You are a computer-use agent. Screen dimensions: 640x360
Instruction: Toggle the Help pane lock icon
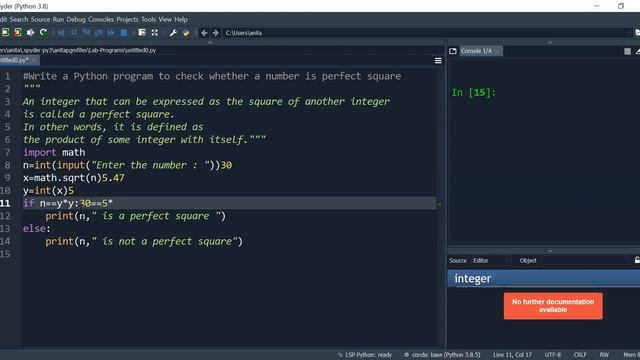[637, 260]
